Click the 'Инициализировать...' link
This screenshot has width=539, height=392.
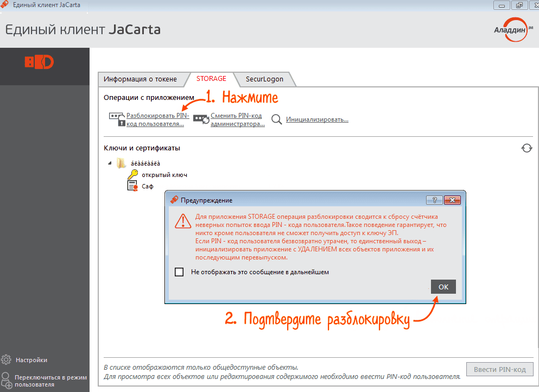(317, 119)
